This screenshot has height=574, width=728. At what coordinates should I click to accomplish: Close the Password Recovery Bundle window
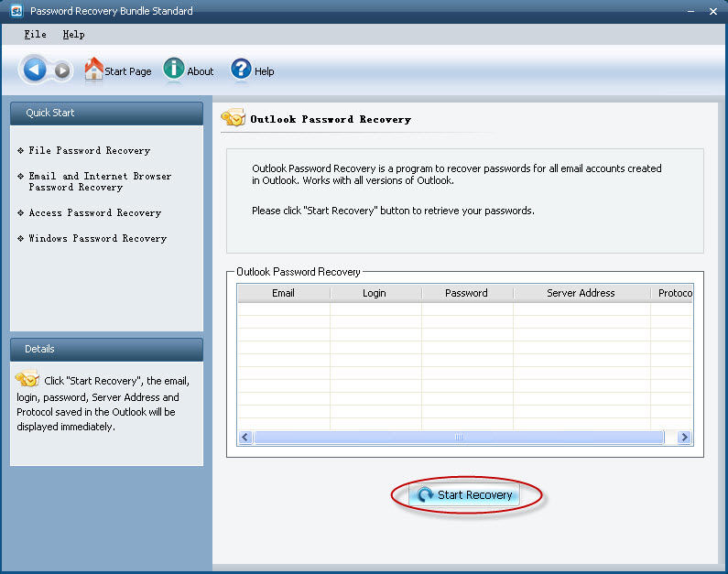[713, 11]
